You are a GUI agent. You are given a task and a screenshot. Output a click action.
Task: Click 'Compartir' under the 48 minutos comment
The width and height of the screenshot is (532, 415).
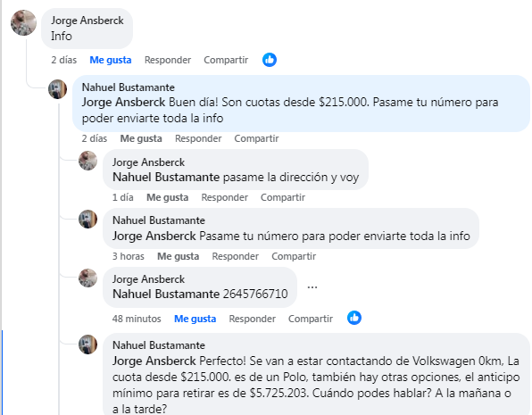coord(311,319)
